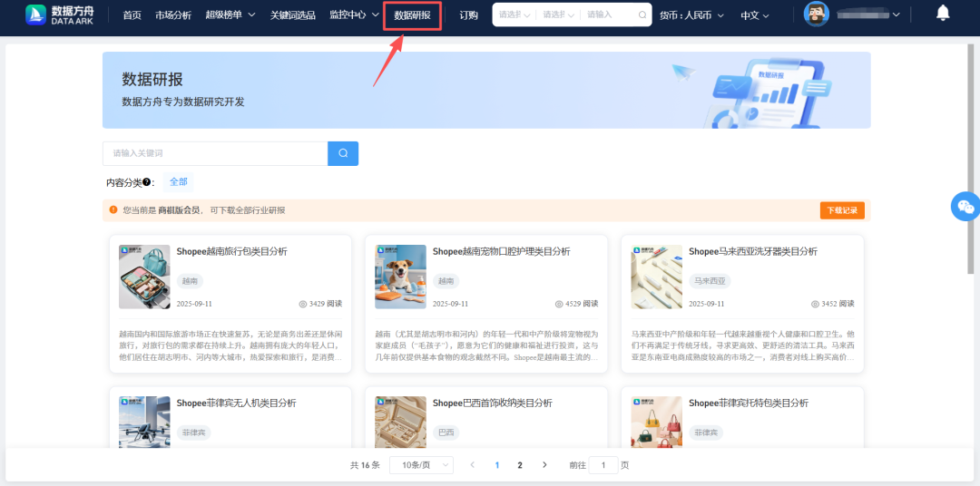Click the tote bag report thumbnail
This screenshot has width=980, height=486.
(x=656, y=422)
